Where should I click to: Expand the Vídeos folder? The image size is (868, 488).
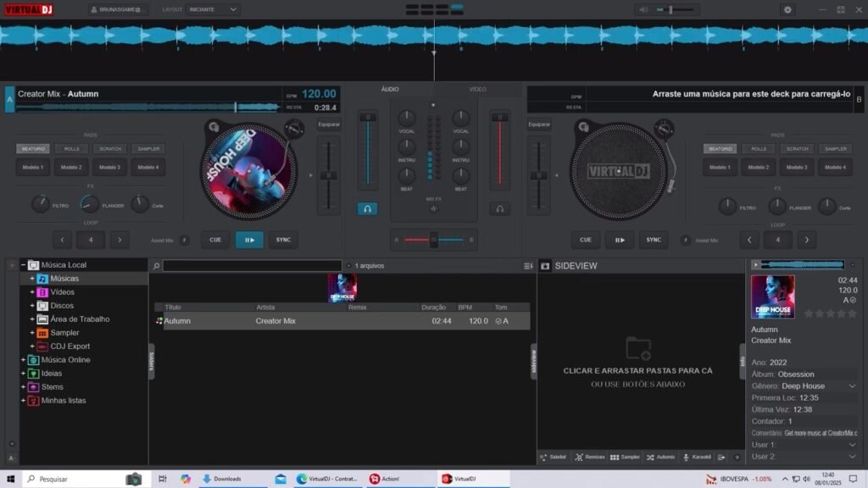pyautogui.click(x=32, y=292)
